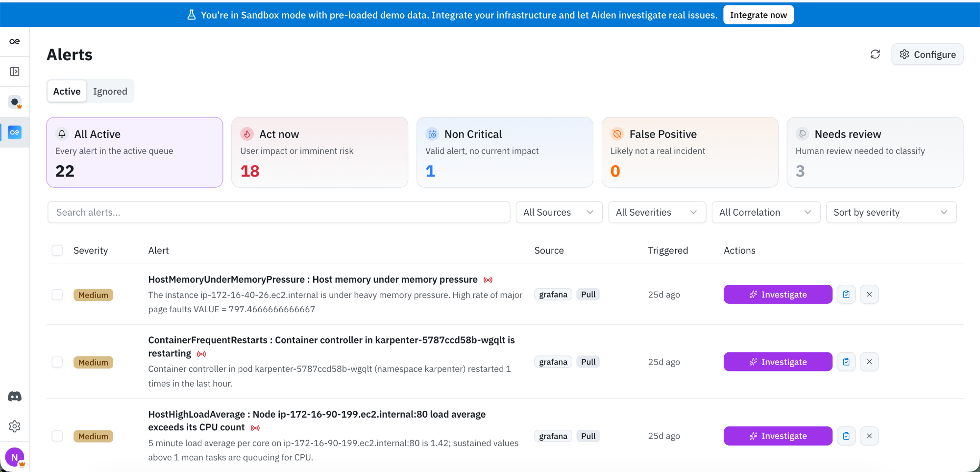This screenshot has width=980, height=472.
Task: Click the refresh alerts icon
Action: [875, 54]
